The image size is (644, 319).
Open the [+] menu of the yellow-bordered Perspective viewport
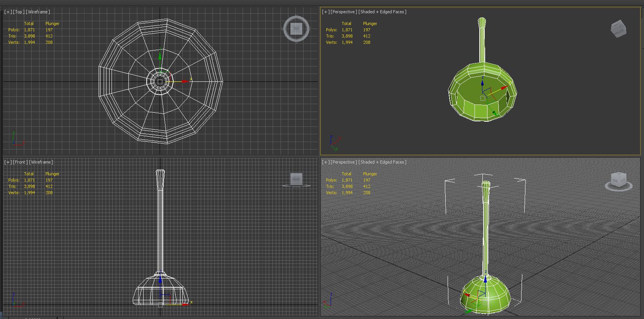pyautogui.click(x=326, y=12)
